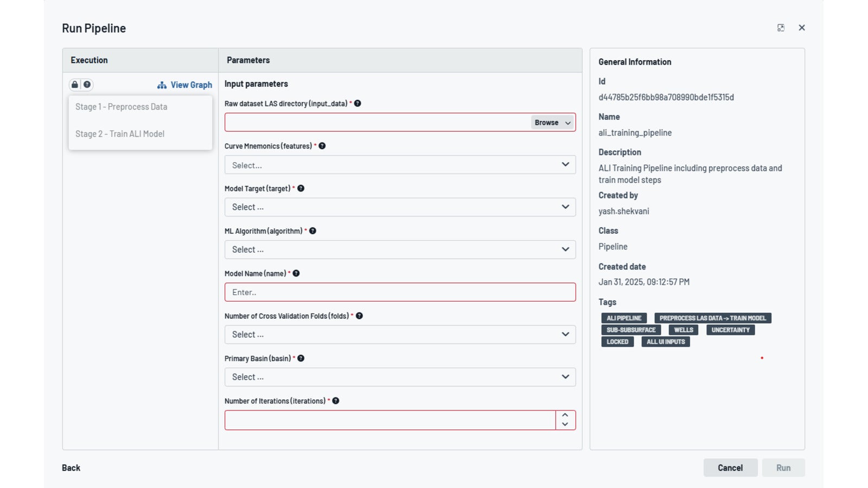This screenshot has width=868, height=488.
Task: Open the View Graph link
Action: [191, 85]
